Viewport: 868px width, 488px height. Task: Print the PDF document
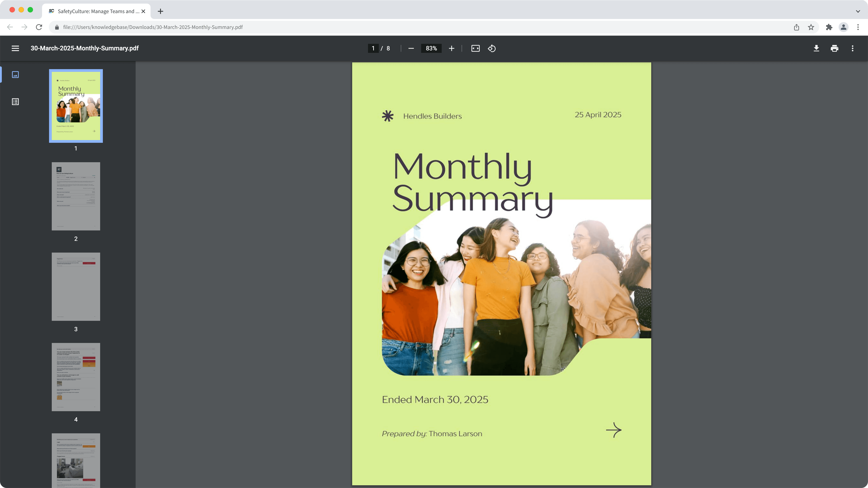pos(834,48)
